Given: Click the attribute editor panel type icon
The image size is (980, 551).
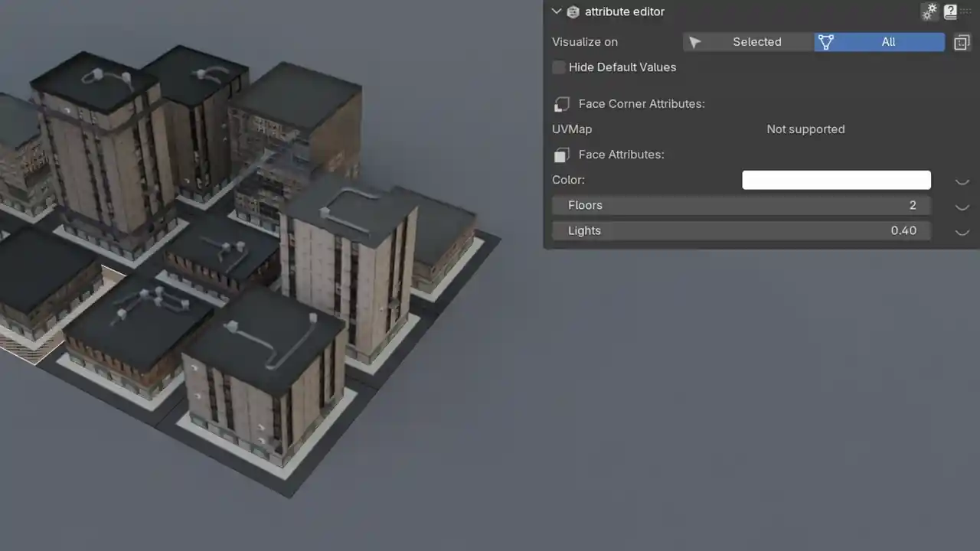Looking at the screenshot, I should point(573,11).
